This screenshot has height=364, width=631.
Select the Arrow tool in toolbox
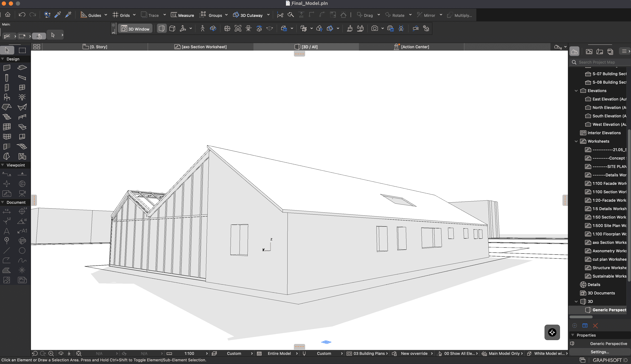point(7,50)
